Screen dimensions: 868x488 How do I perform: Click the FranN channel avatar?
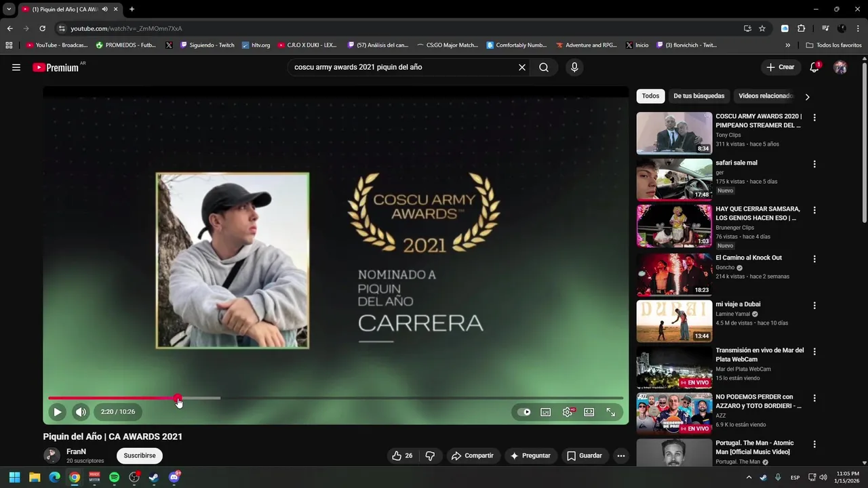(52, 455)
